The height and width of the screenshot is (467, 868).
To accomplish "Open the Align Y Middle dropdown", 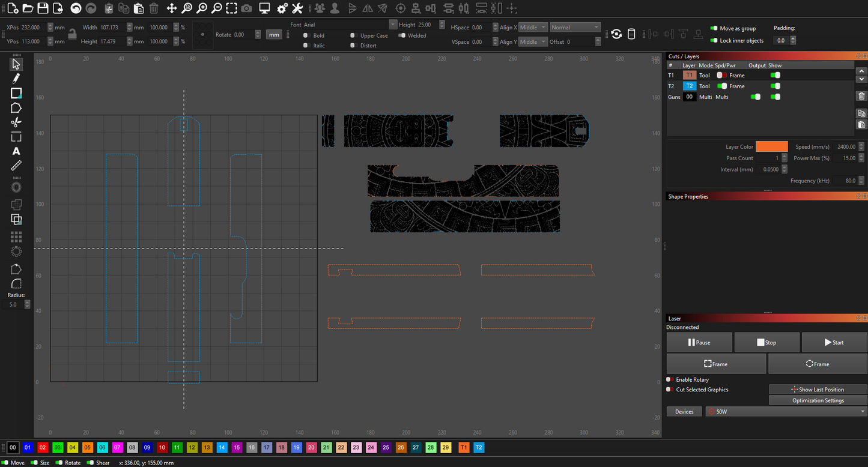I will point(533,42).
